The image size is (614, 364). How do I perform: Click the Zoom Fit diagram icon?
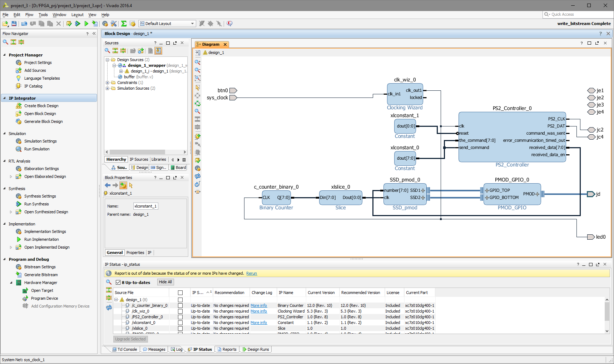[197, 78]
